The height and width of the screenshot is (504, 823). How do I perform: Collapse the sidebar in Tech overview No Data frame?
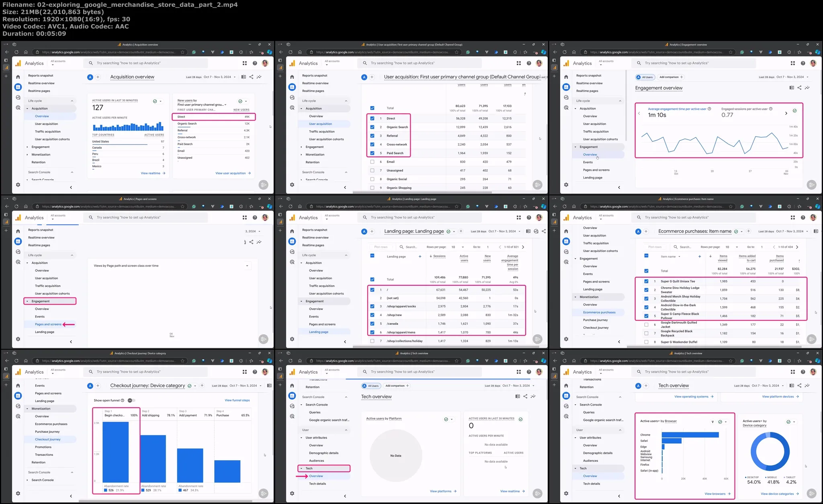[345, 496]
